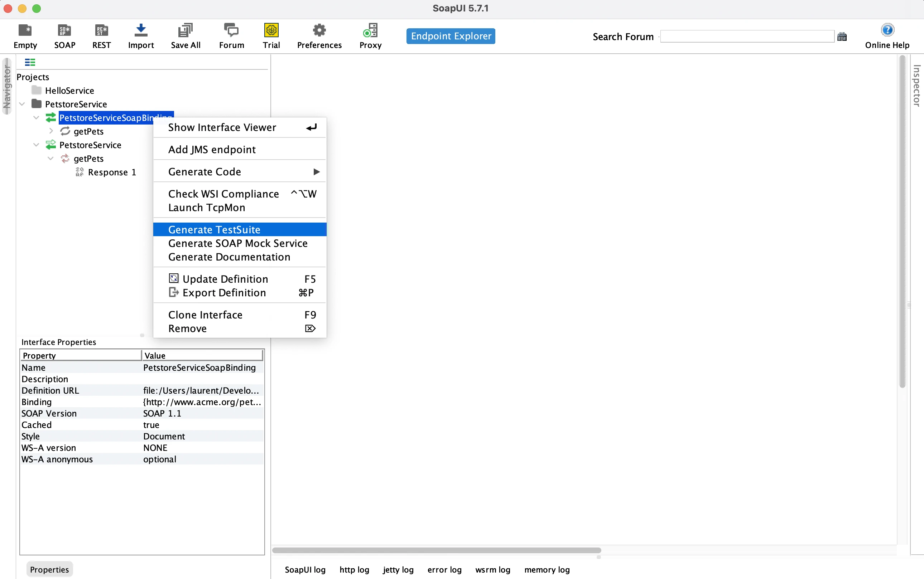Launch the Proxy toolbar icon
Screen dimensions: 924x579
370,30
